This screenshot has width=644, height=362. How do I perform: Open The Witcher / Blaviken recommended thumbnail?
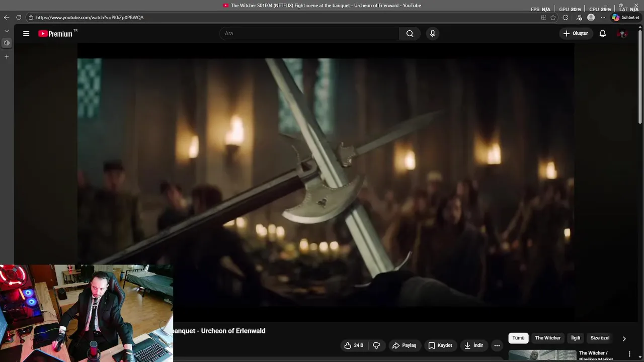[x=542, y=355]
